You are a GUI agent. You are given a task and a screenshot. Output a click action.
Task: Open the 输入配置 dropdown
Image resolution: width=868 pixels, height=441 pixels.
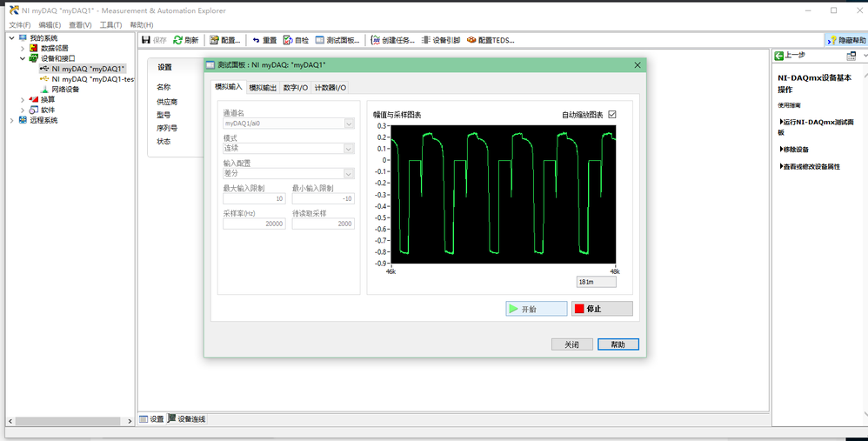click(x=349, y=174)
